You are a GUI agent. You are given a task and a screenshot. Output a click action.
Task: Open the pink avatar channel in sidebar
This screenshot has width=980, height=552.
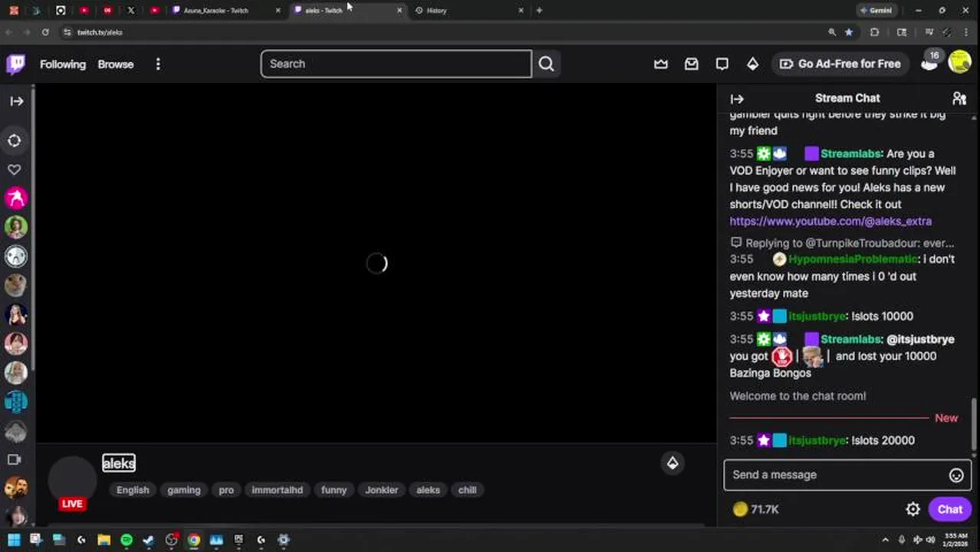coord(15,199)
